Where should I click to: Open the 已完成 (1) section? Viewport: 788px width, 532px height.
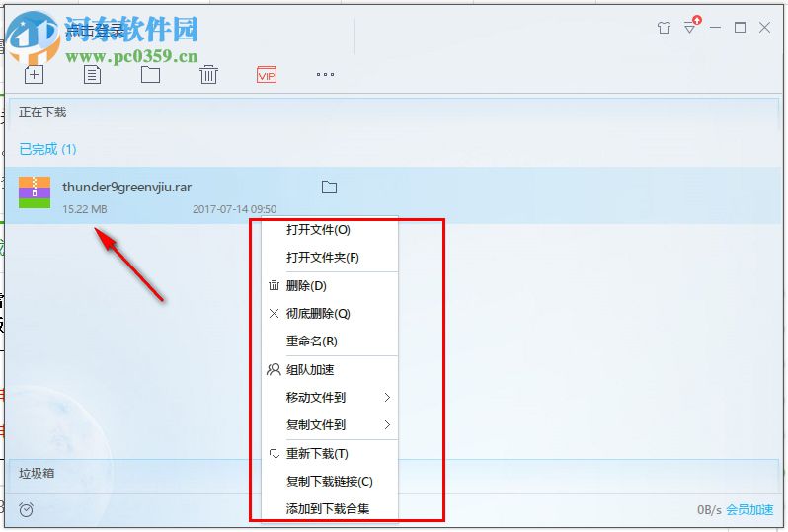[47, 149]
